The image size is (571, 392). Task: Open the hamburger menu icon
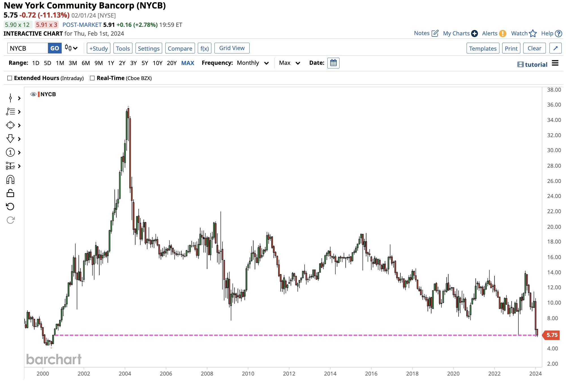coord(555,63)
